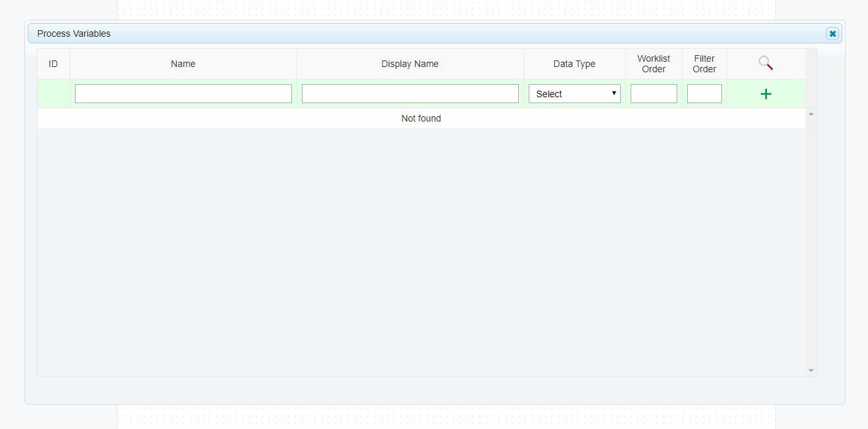
Task: Close the Process Variables dialog
Action: coord(832,33)
